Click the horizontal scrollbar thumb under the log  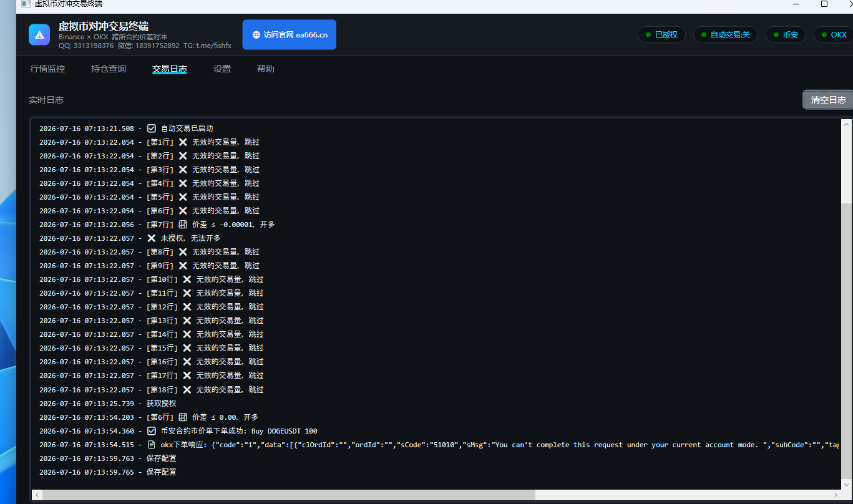pyautogui.click(x=289, y=495)
